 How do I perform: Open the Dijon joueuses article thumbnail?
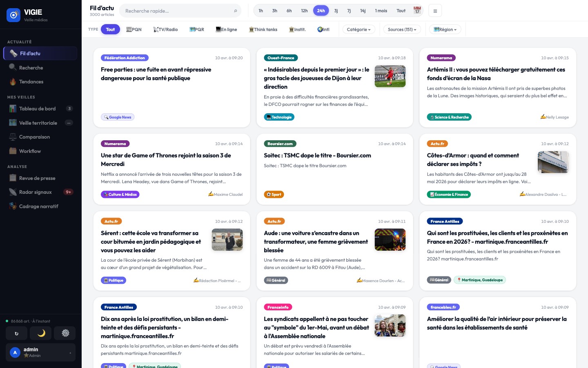coord(390,76)
